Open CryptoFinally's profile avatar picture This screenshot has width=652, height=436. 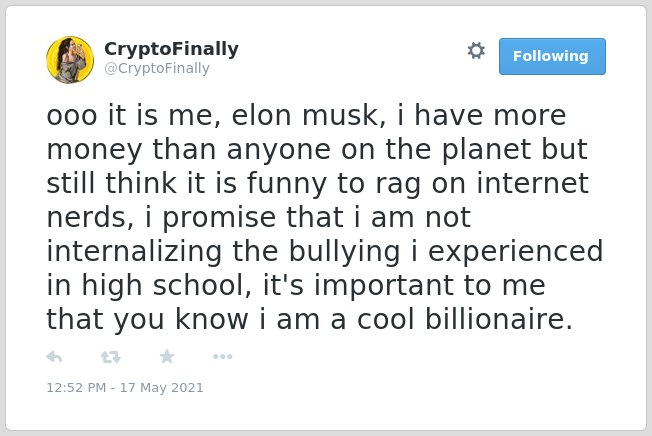tap(70, 60)
